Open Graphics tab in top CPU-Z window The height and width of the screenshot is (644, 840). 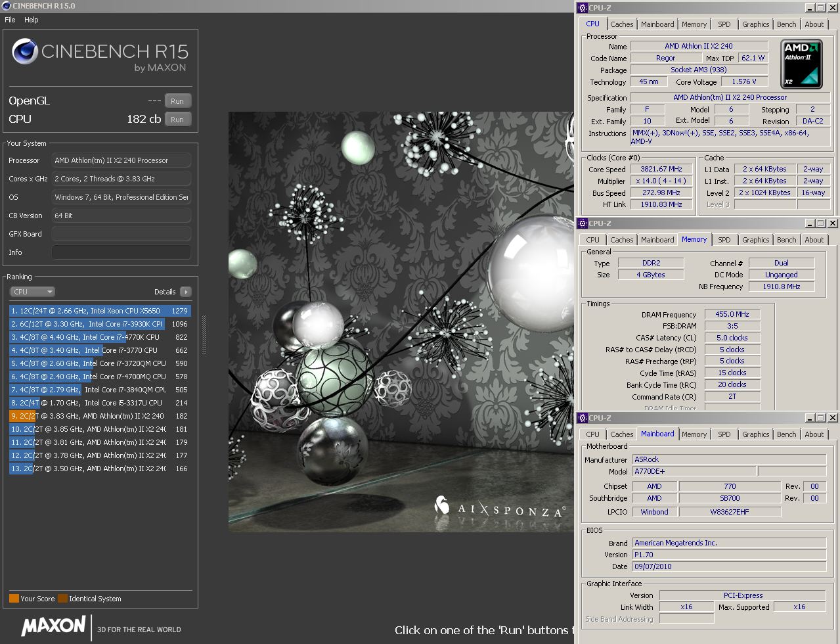[x=755, y=24]
